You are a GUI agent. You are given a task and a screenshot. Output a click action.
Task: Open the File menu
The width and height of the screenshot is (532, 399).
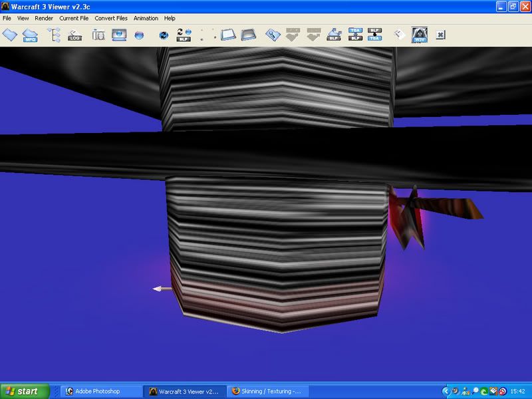7,19
